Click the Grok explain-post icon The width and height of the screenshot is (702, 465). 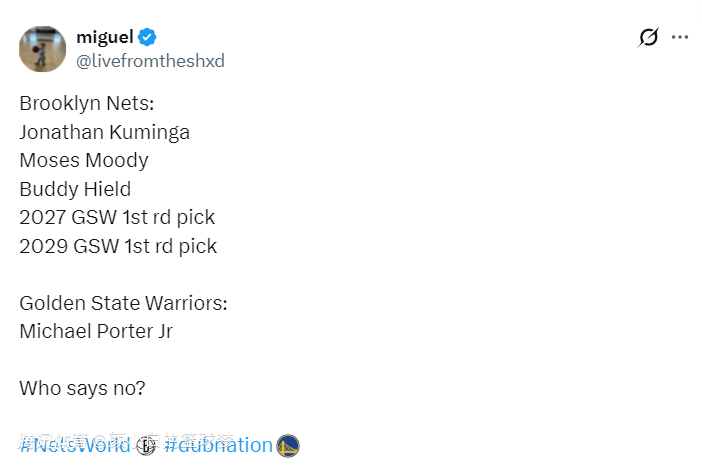(x=648, y=38)
